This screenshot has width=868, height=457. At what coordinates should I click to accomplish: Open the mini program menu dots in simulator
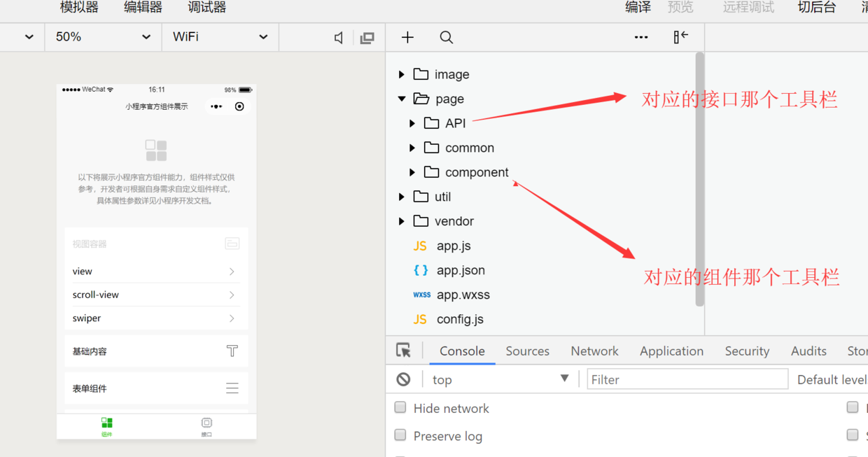[216, 106]
